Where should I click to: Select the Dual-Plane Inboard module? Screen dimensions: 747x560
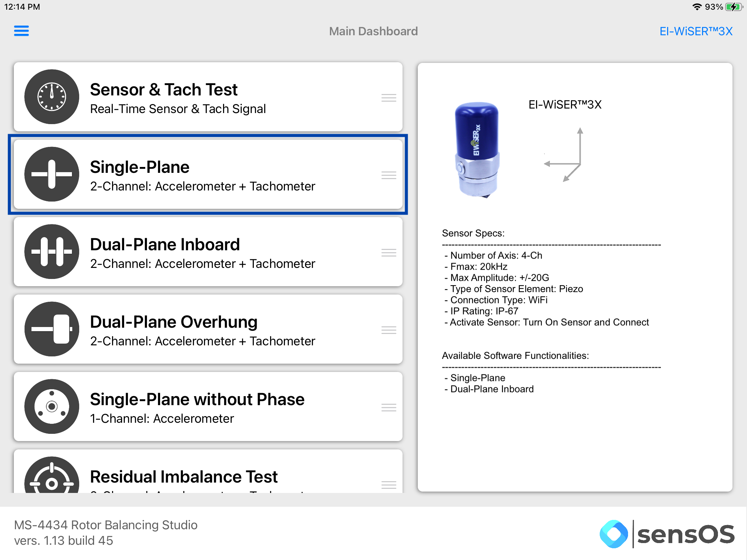click(x=208, y=252)
